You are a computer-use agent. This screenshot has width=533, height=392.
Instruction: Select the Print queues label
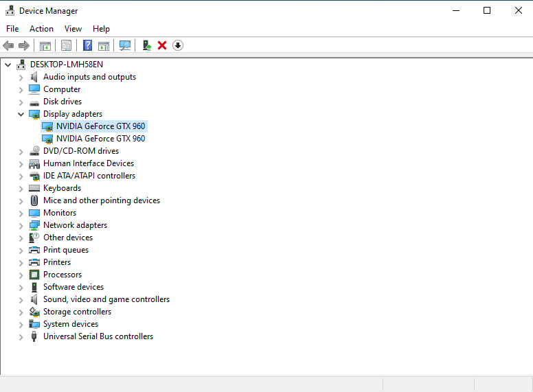(x=66, y=250)
